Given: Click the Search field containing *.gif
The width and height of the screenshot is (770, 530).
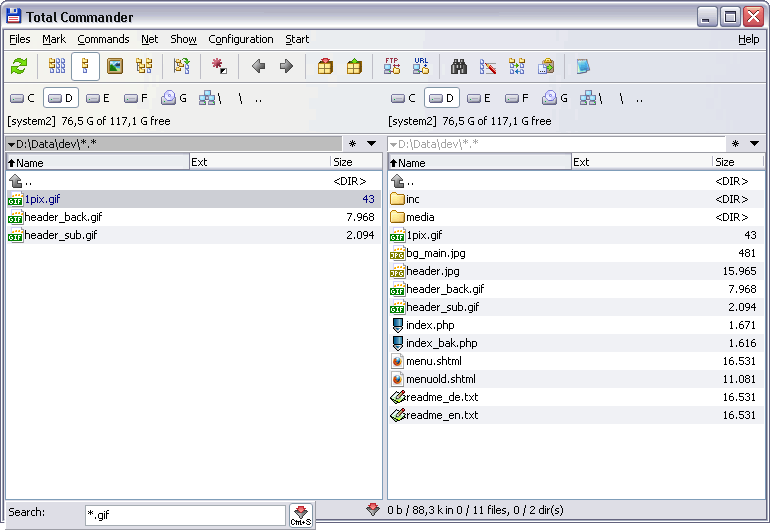Looking at the screenshot, I should click(x=185, y=515).
